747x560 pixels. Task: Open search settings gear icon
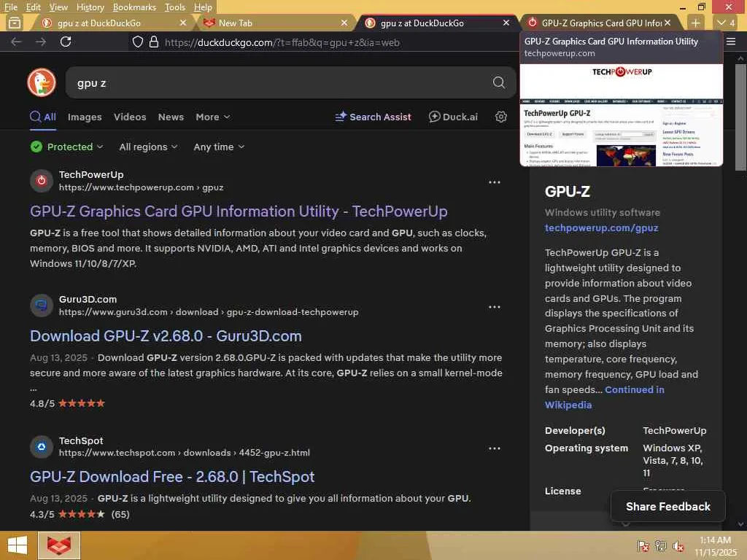pyautogui.click(x=500, y=117)
